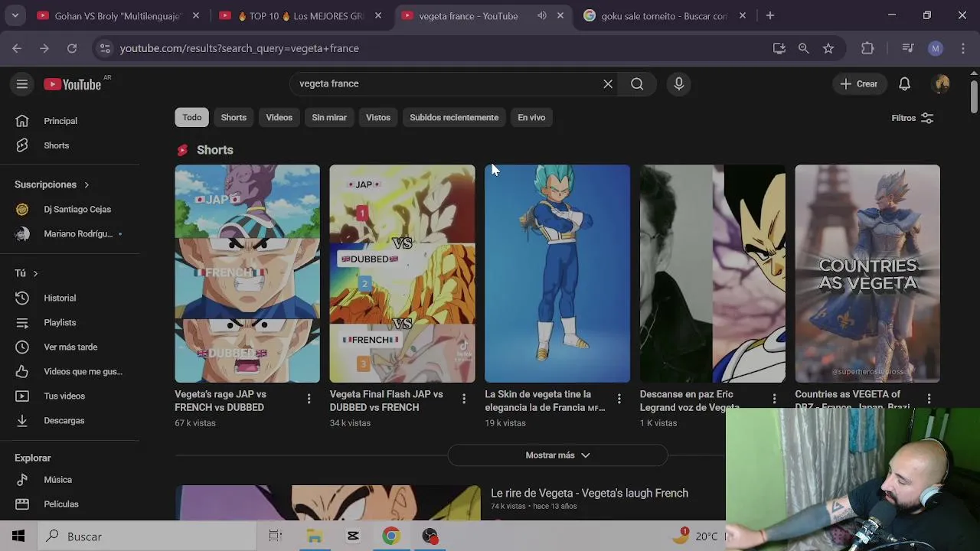Screen dimensions: 980x551
Task: Switch to goku sale torneito Google tab
Action: pyautogui.click(x=664, y=15)
